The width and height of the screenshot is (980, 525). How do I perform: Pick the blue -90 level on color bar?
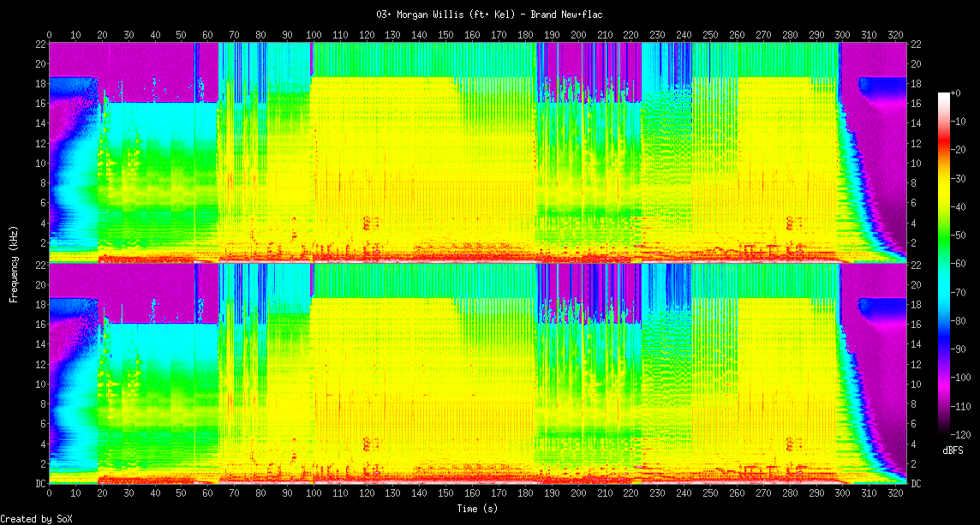[944, 349]
